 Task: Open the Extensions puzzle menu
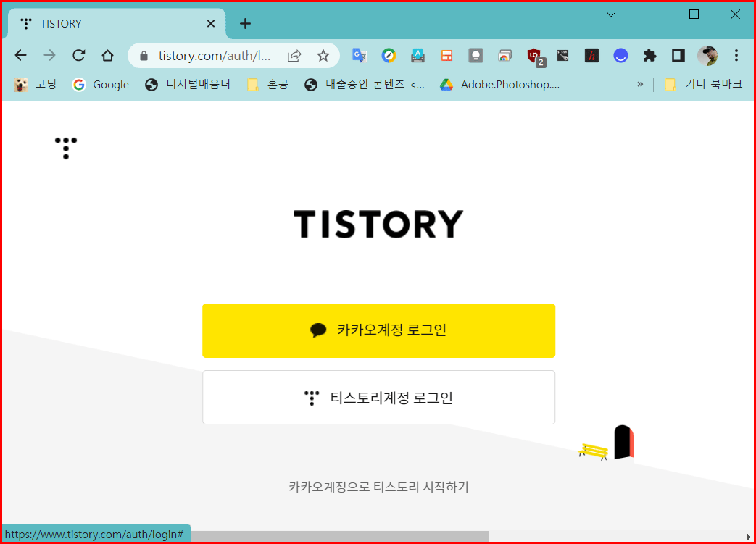coord(649,56)
